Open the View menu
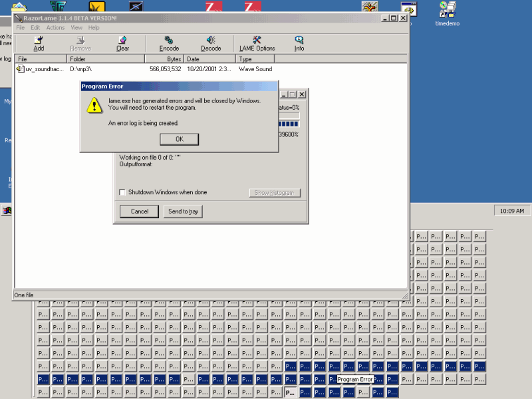 point(76,28)
